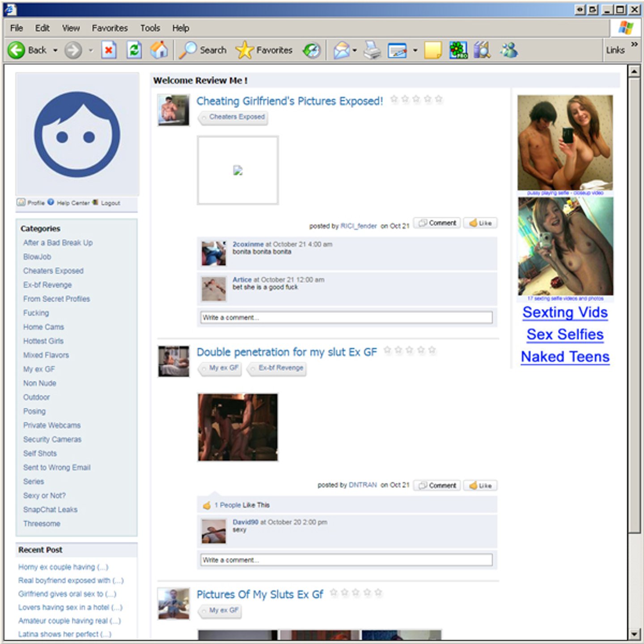Image resolution: width=644 pixels, height=644 pixels.
Task: Go to the Home page icon
Action: (x=159, y=50)
